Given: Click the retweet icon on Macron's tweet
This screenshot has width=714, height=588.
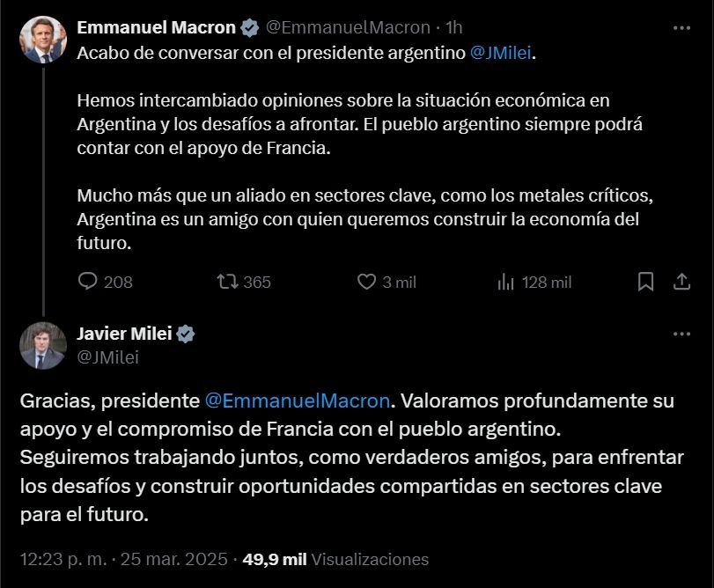Looking at the screenshot, I should click(227, 282).
